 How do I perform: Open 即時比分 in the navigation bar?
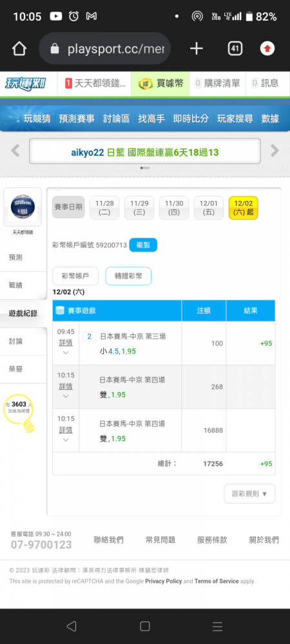tap(191, 118)
